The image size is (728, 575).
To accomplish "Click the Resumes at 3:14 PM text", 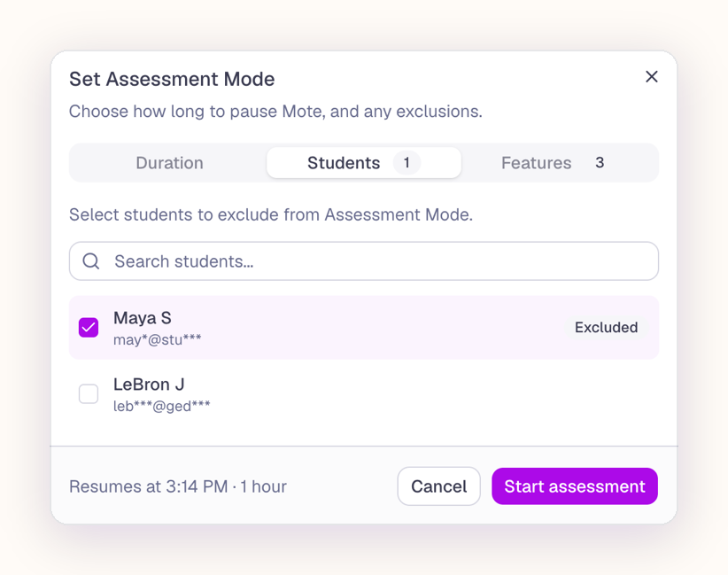I will pos(149,486).
